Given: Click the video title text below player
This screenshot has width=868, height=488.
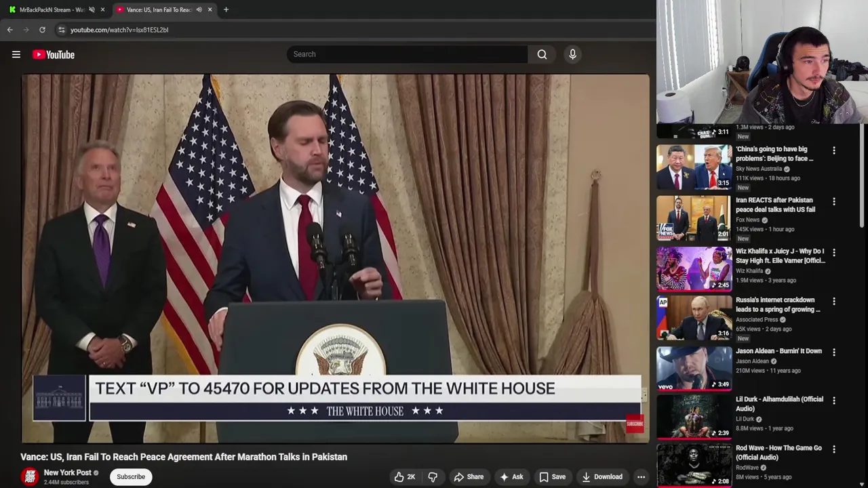Looking at the screenshot, I should (x=184, y=457).
